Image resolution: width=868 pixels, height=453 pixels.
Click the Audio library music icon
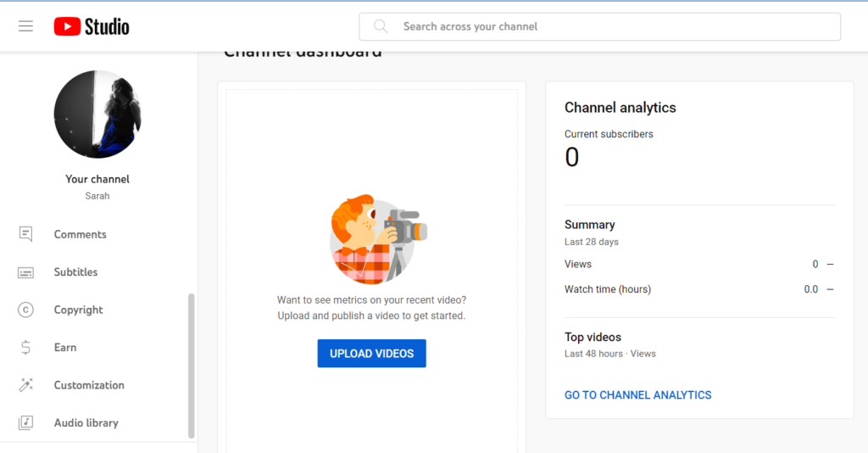(25, 422)
